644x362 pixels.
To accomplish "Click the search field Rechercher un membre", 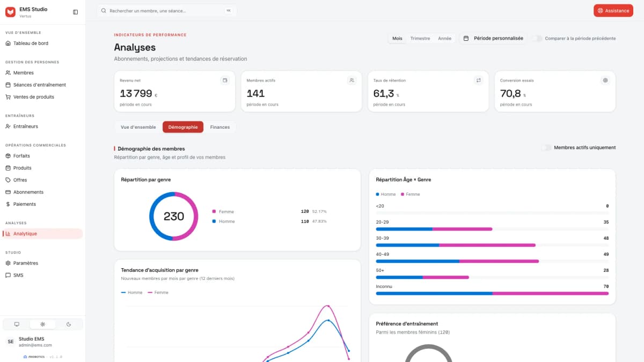I will click(x=167, y=11).
